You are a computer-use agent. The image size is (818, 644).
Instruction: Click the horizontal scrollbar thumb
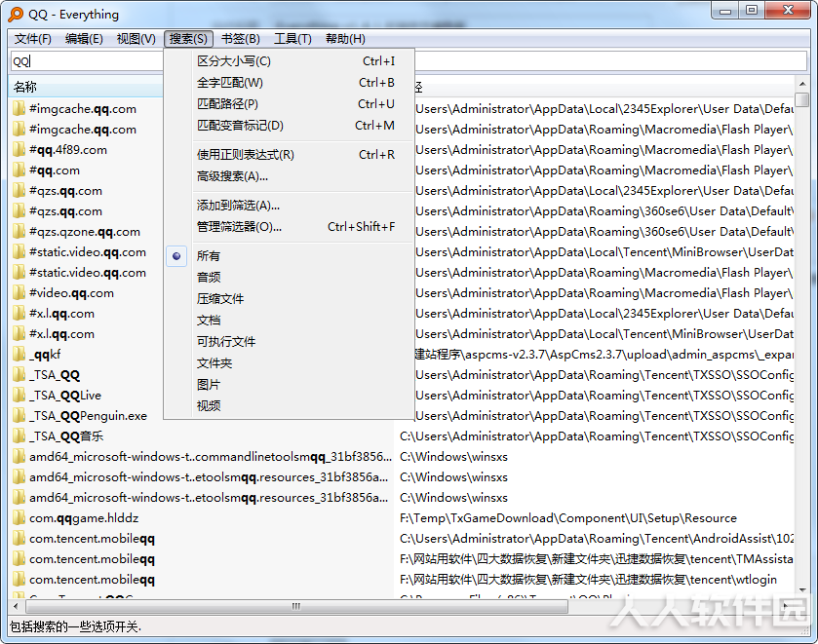pos(296,606)
